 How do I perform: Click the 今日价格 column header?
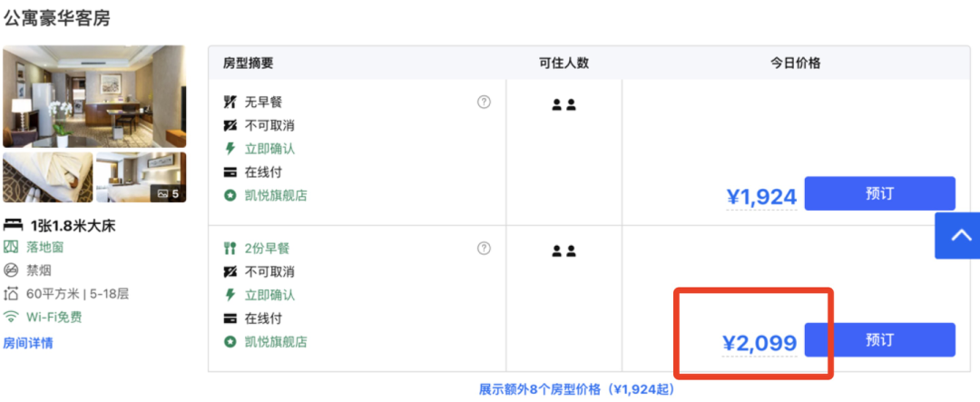coord(796,63)
